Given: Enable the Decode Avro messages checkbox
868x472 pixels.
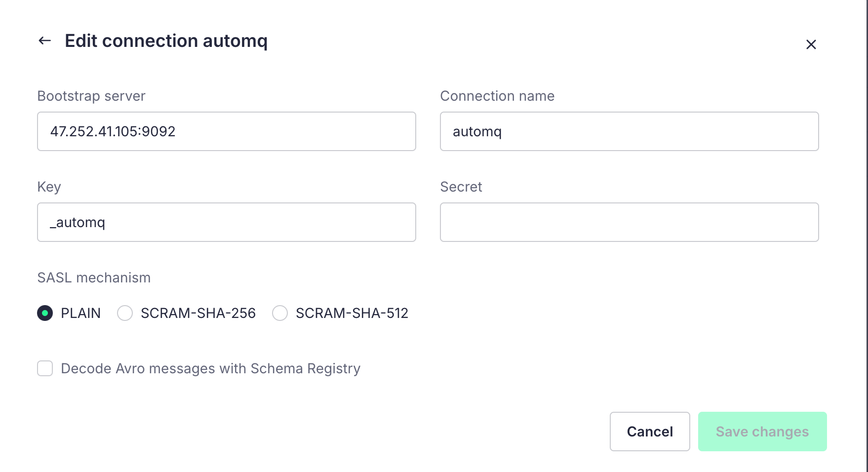Looking at the screenshot, I should point(45,368).
